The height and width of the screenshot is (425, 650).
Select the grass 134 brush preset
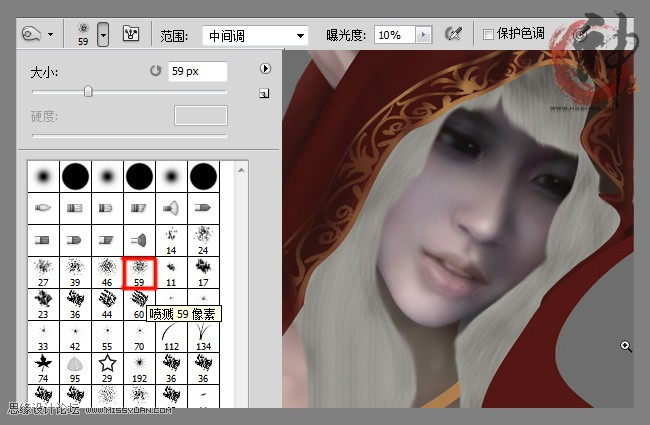click(204, 336)
